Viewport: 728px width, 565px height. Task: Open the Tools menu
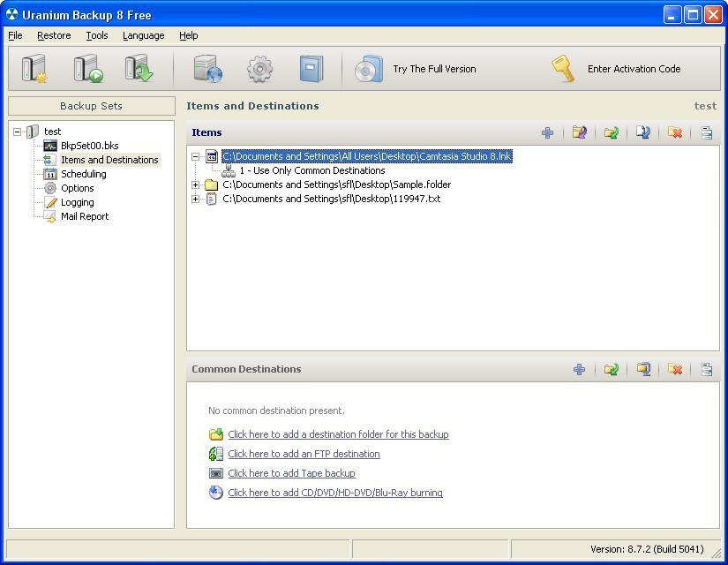(96, 35)
